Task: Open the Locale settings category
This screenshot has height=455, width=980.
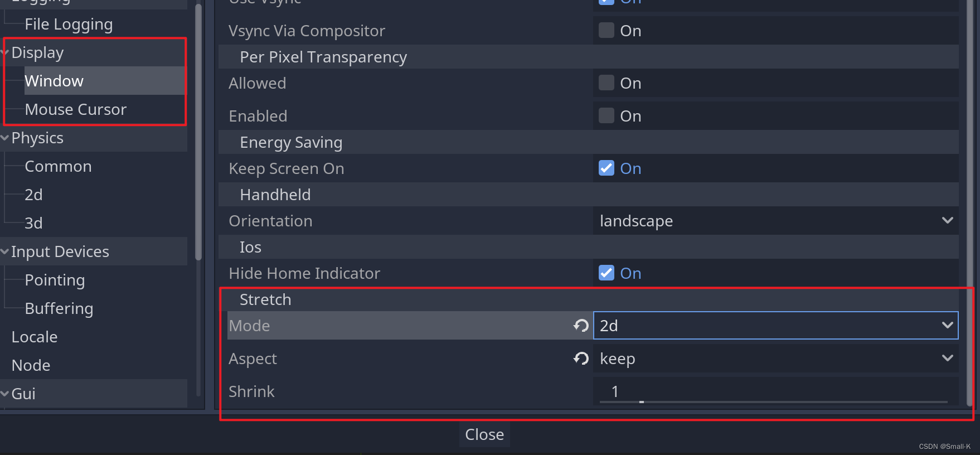Action: (x=35, y=337)
